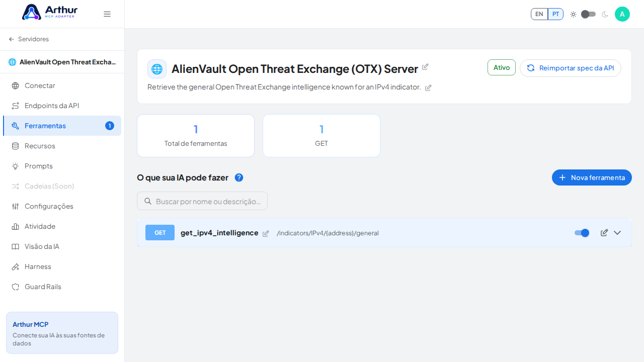Click the server globe icon in header card
Image resolution: width=644 pixels, height=362 pixels.
click(x=157, y=69)
